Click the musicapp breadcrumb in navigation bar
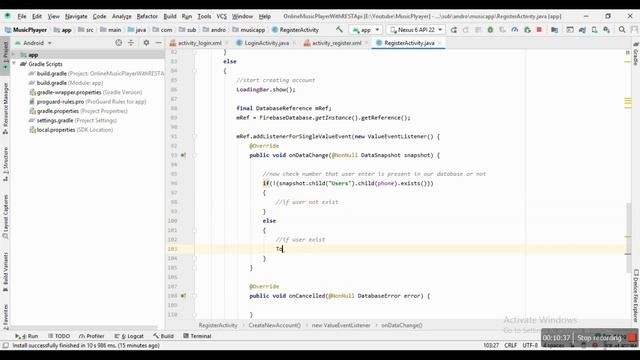640x360 pixels. (249, 30)
